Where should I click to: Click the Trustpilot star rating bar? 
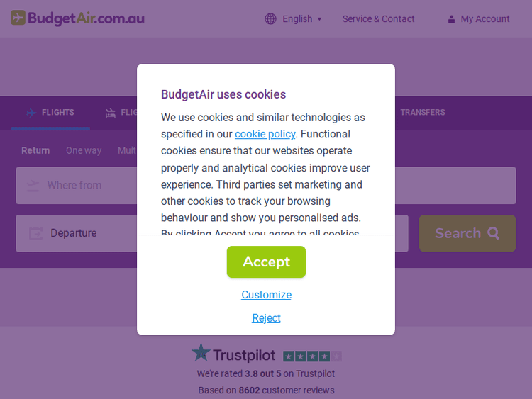point(312,356)
